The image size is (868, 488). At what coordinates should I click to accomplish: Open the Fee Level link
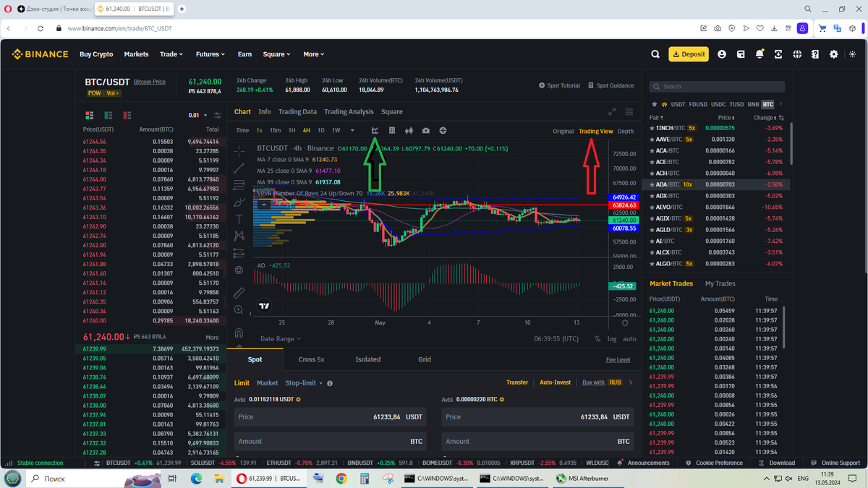point(618,359)
